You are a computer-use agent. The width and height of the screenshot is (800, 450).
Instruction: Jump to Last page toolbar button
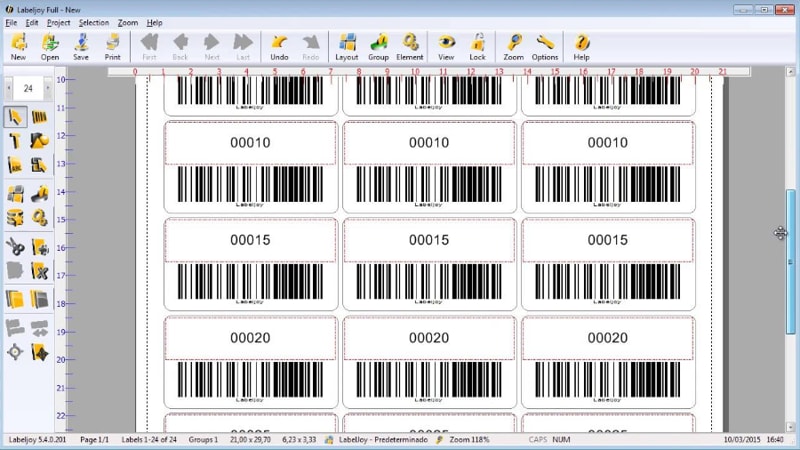tap(243, 47)
